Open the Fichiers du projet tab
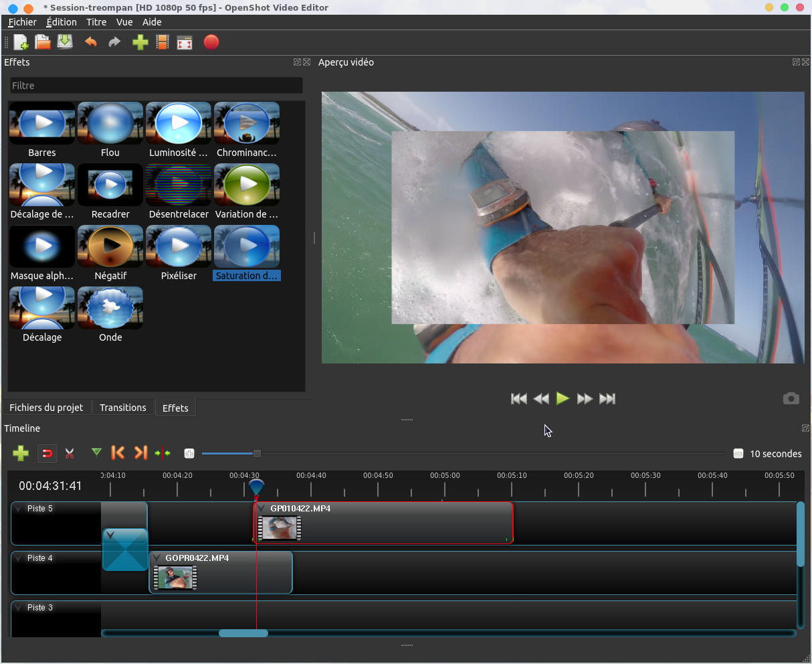The image size is (812, 664). coord(46,408)
